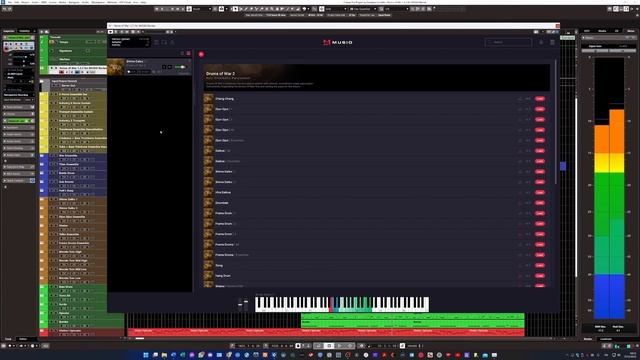Load the Mini Daikos instrument
The image size is (640, 360).
540,192
